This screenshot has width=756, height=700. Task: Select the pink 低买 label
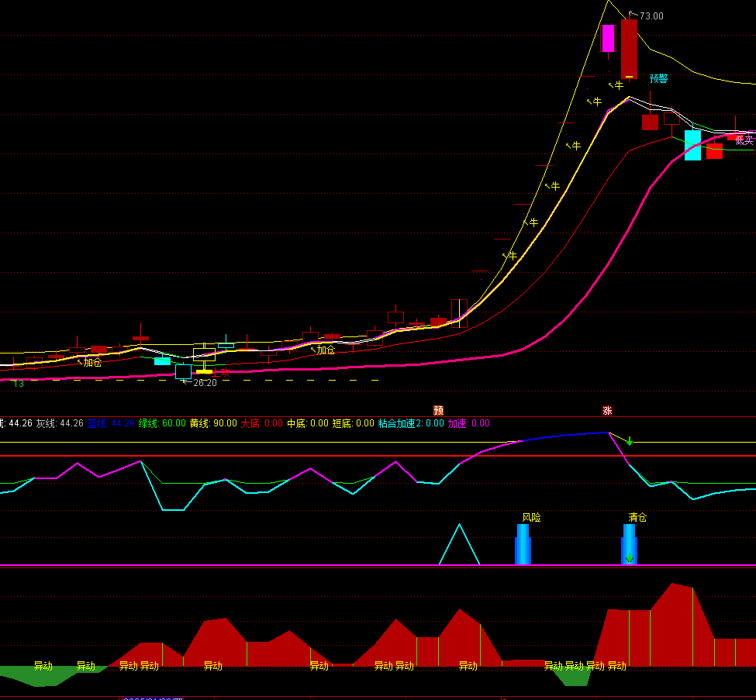(744, 140)
